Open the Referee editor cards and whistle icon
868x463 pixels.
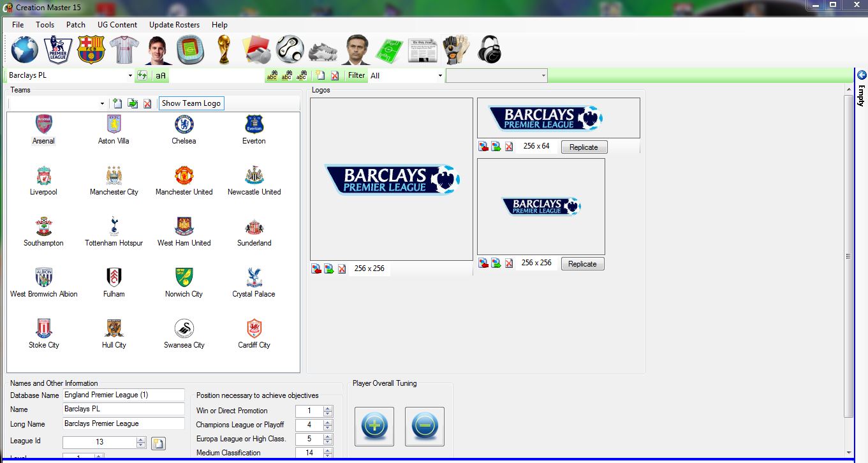[257, 50]
